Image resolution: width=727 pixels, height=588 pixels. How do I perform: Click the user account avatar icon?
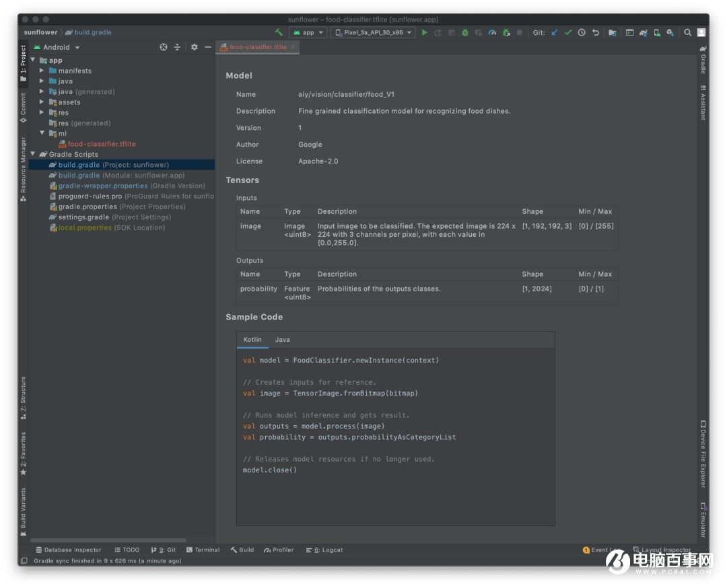click(701, 32)
